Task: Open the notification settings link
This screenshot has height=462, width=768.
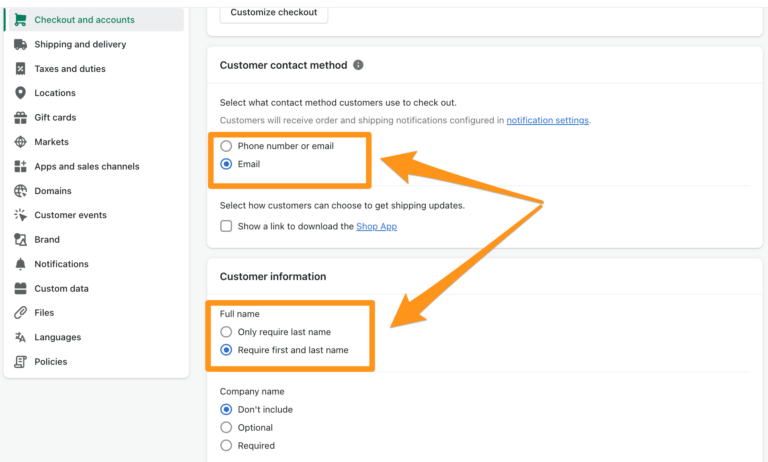Action: (x=548, y=120)
